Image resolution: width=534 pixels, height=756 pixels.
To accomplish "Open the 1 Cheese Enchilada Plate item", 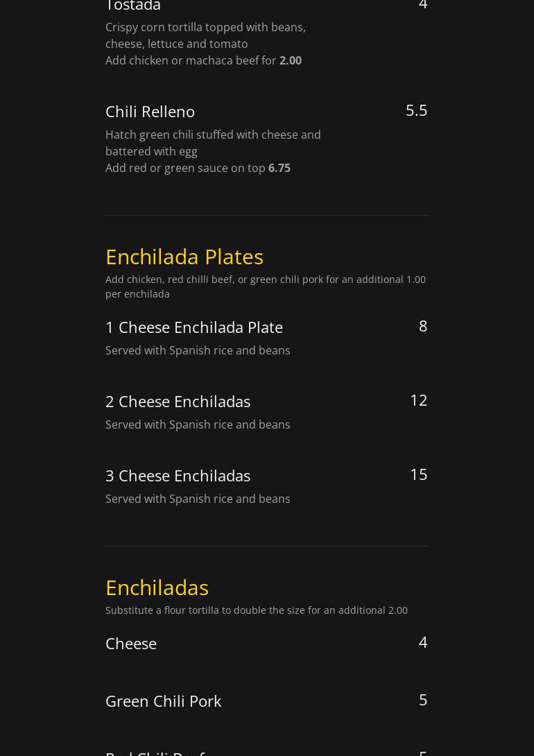I will 194,327.
